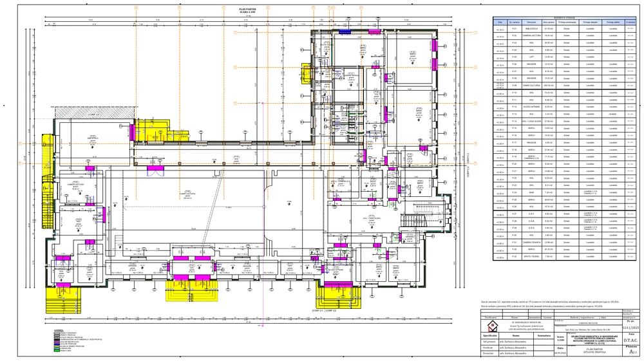
Task: Click the yellow ramp on the left facade
Action: click(x=48, y=181)
